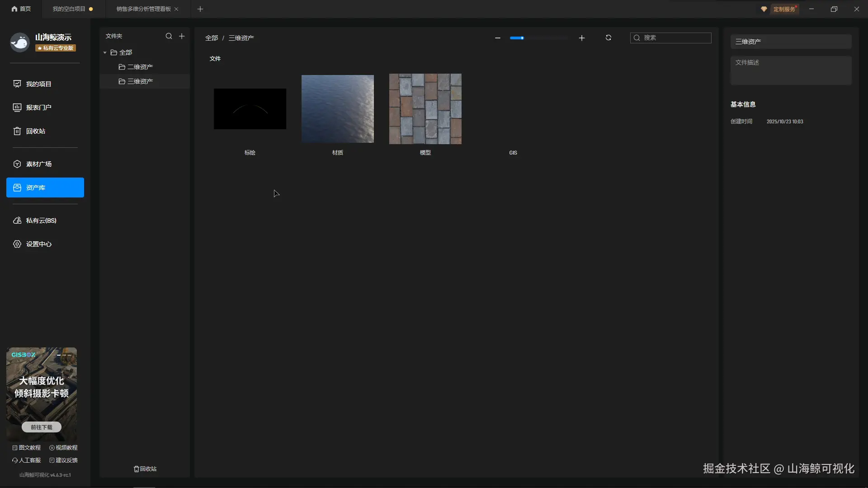This screenshot has height=488, width=868.
Task: Add a new tab with plus icon
Action: click(x=200, y=9)
